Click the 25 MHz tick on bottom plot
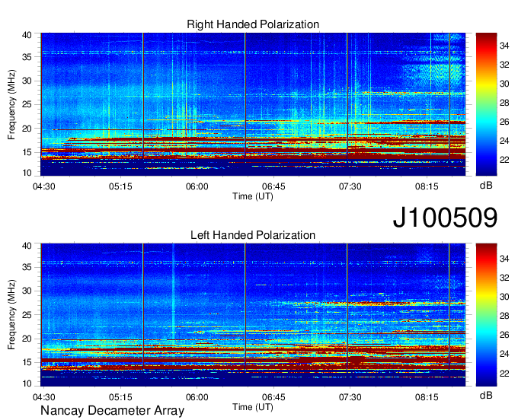Image resolution: width=518 pixels, height=420 pixels. 27,315
